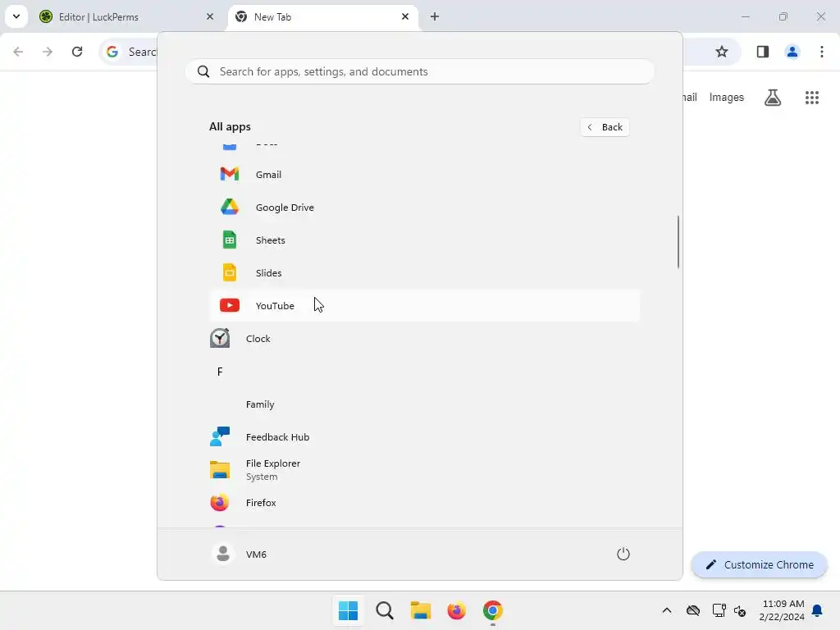Go back to pinned apps with Back button
Screen dimensions: 840x630
pyautogui.click(x=605, y=127)
